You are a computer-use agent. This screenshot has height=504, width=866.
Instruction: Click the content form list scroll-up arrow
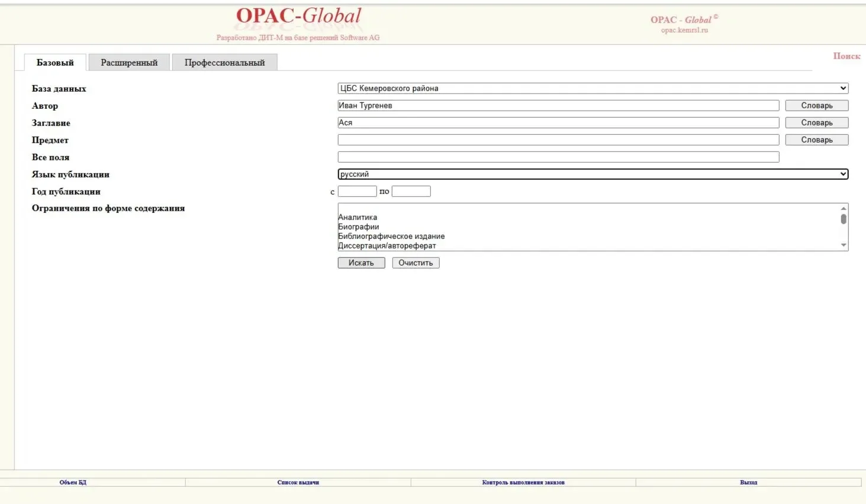(844, 208)
